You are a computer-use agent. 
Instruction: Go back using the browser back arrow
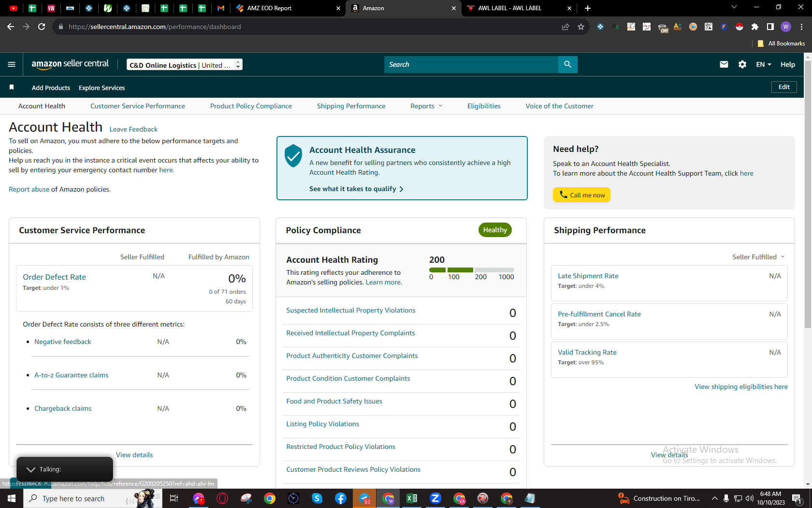point(11,27)
